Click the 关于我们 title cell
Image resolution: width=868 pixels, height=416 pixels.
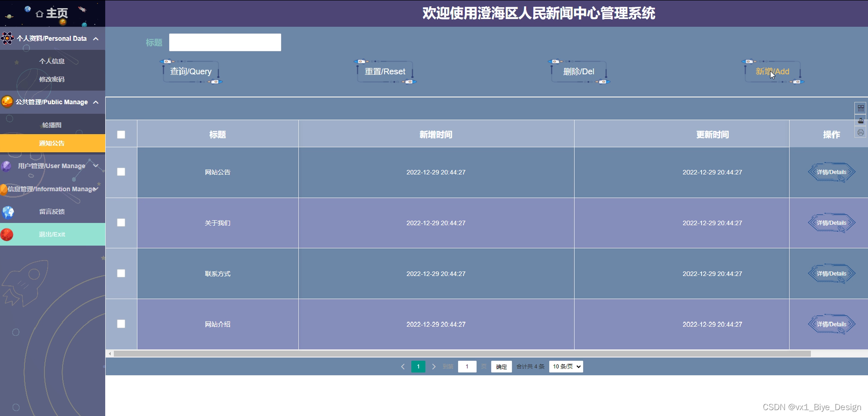tap(218, 223)
